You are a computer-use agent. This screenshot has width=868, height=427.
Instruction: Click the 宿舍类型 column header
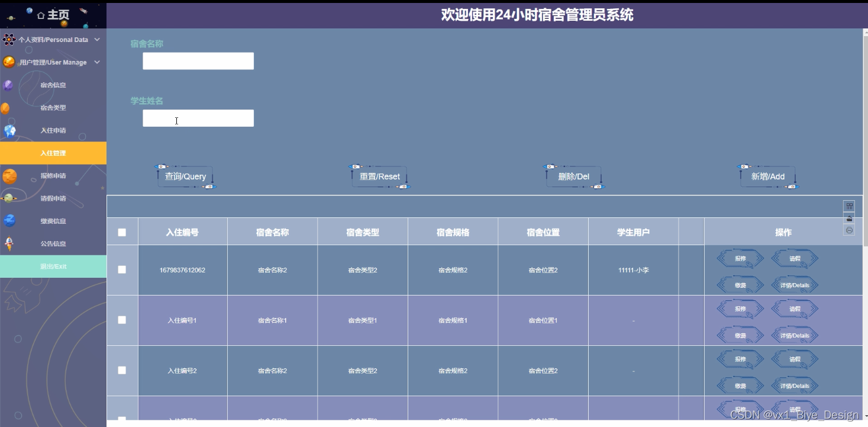363,232
